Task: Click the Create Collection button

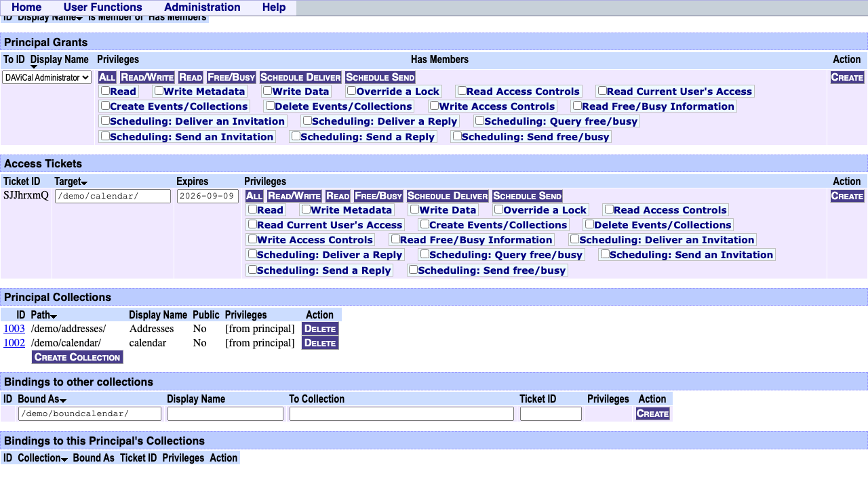Action: pos(77,357)
